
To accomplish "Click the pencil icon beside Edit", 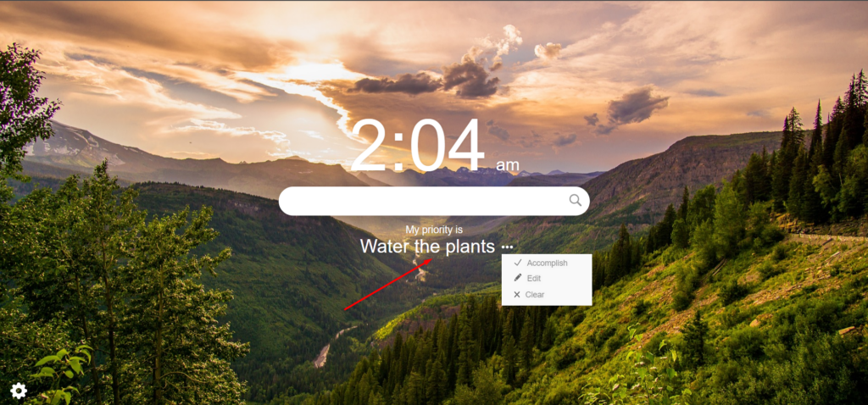I will 518,278.
